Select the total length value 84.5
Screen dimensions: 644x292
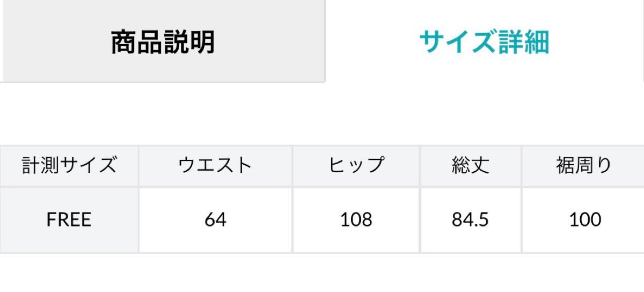471,220
